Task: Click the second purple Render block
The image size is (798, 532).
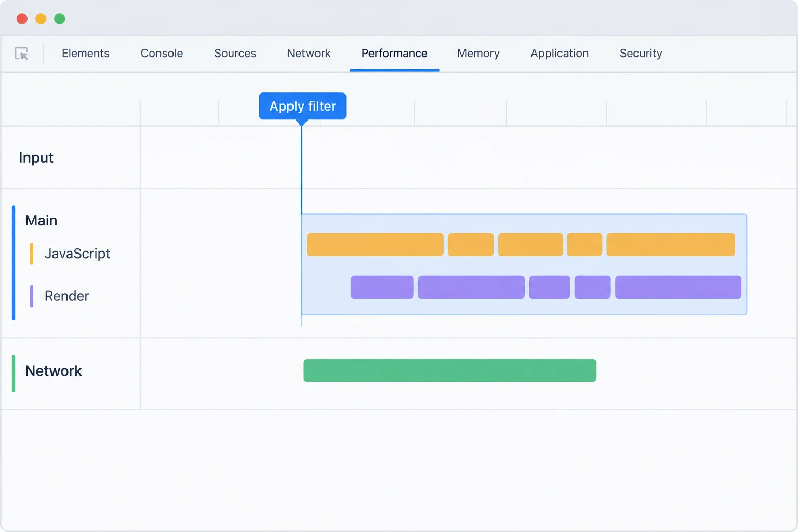Action: click(x=471, y=287)
